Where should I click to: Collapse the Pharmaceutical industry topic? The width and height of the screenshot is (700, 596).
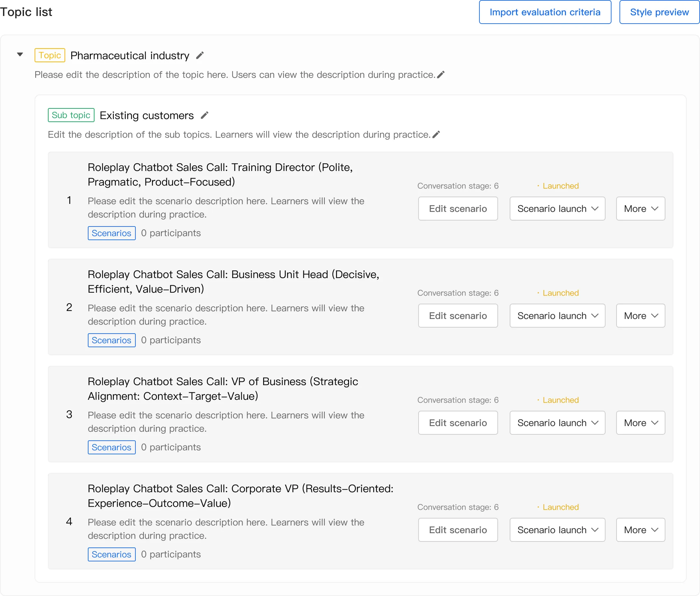coord(20,55)
